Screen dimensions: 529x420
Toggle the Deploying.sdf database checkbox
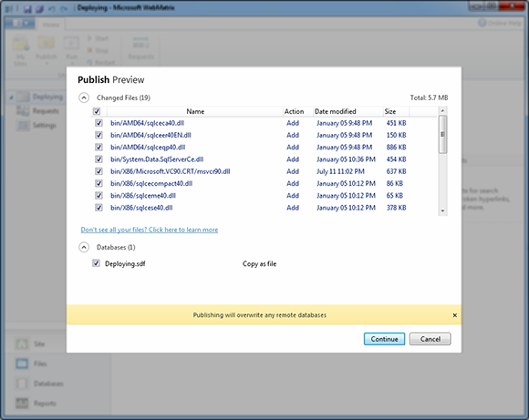pyautogui.click(x=96, y=263)
